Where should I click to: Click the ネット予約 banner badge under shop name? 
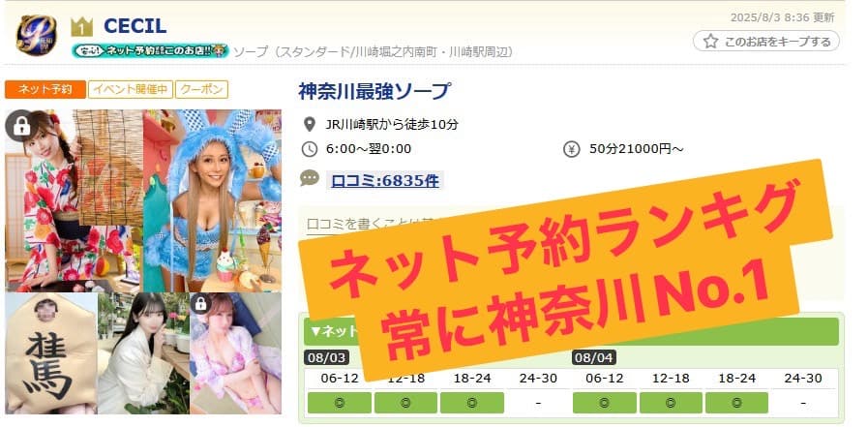151,51
